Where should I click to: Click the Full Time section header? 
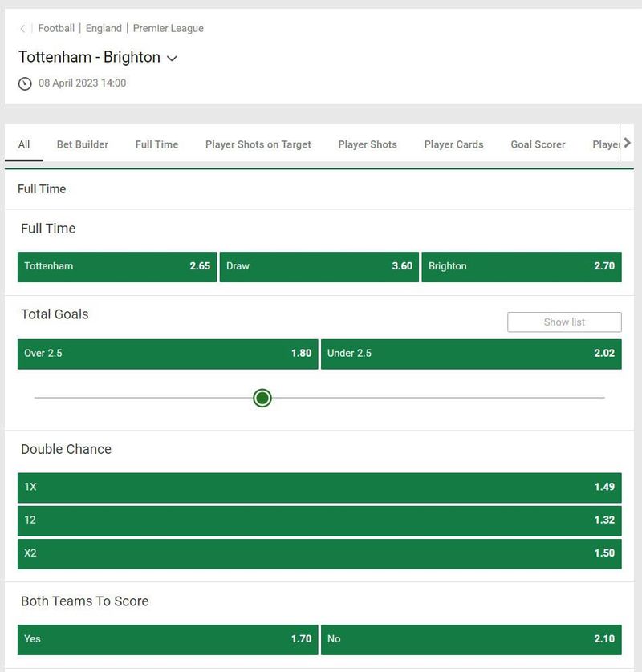click(x=42, y=189)
